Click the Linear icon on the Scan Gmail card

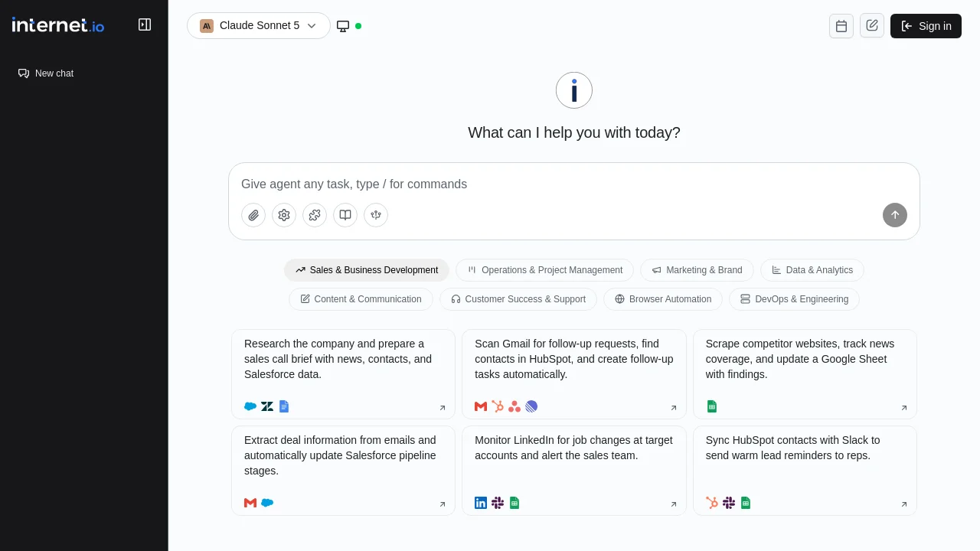pyautogui.click(x=531, y=406)
